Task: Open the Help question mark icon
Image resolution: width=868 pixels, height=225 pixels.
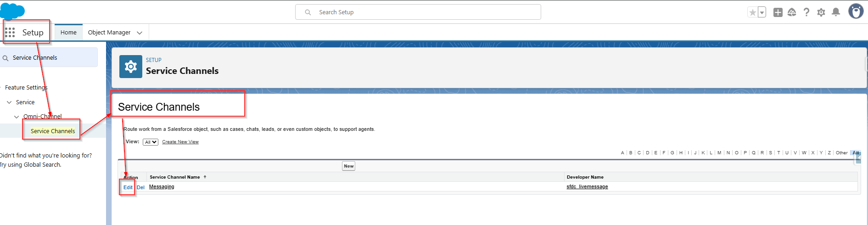Action: (806, 12)
